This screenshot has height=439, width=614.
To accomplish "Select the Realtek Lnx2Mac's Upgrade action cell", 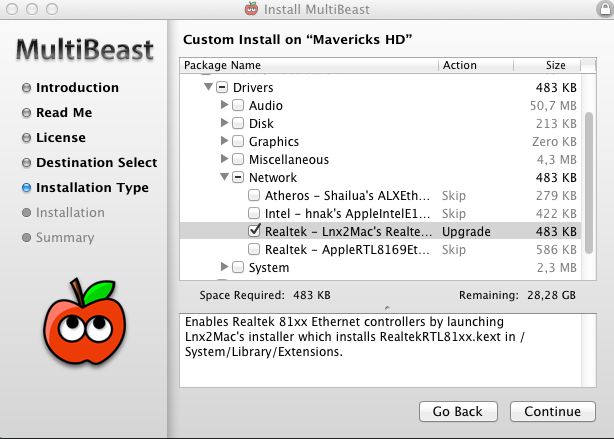I will click(x=466, y=231).
